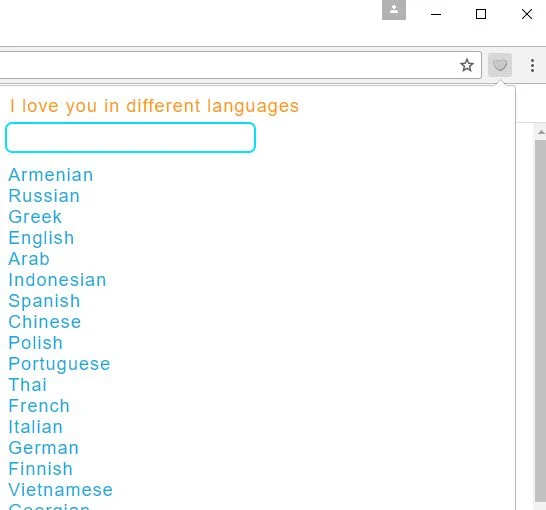Screen dimensions: 546x510
Task: Choose the Greek language link
Action: [x=35, y=217]
